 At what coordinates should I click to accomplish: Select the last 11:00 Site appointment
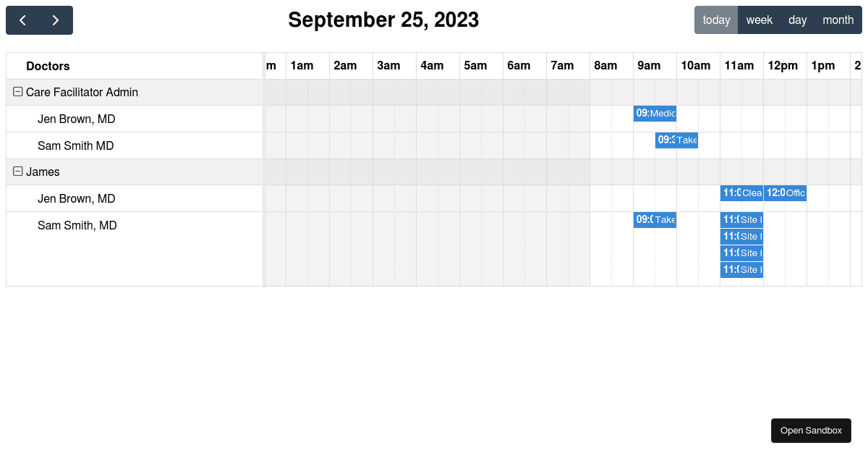(741, 269)
